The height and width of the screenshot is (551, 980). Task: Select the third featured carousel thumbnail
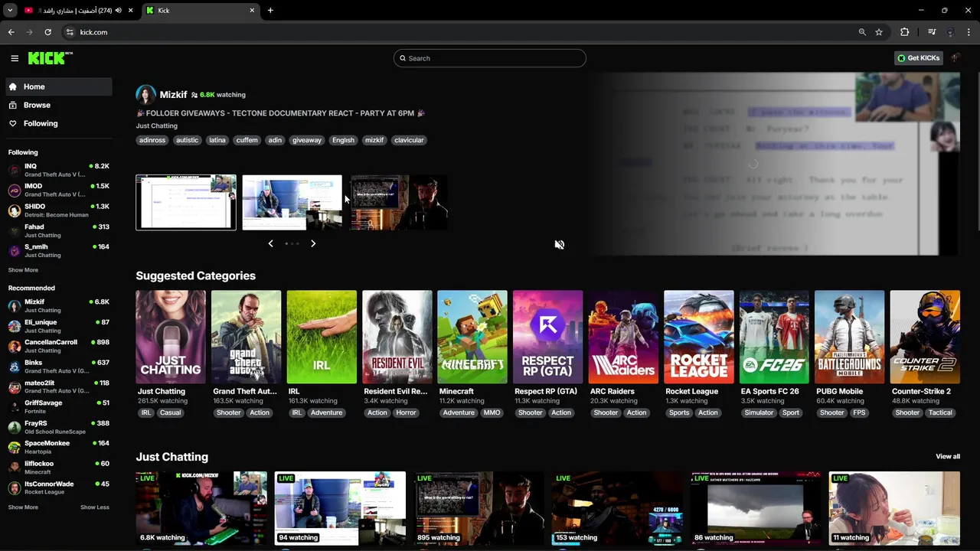(x=399, y=202)
